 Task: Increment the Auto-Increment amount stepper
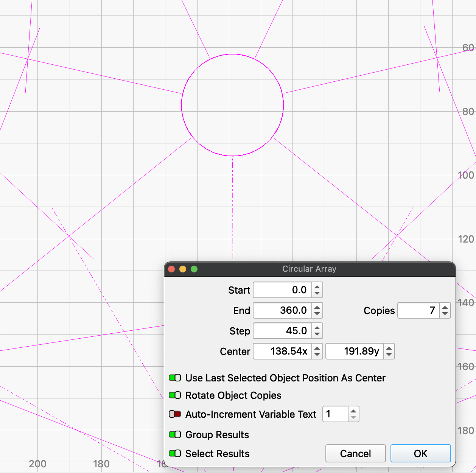pyautogui.click(x=353, y=411)
